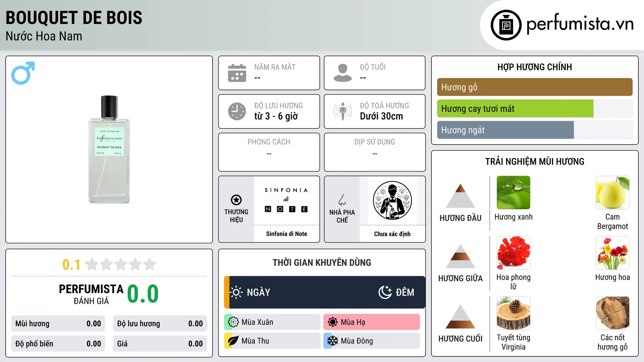
Task: Click the Ngày–Đêm usage time bar
Action: click(325, 292)
